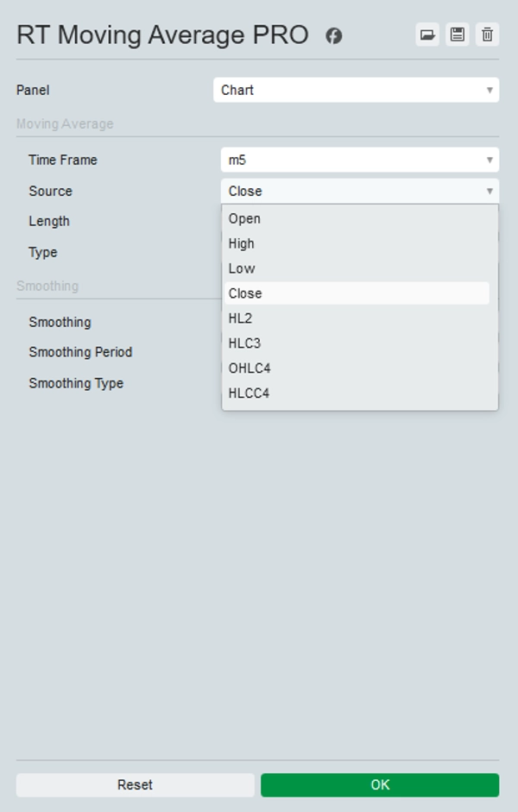Viewport: 518px width, 812px height.
Task: Click the save preset floppy disk icon
Action: [458, 35]
